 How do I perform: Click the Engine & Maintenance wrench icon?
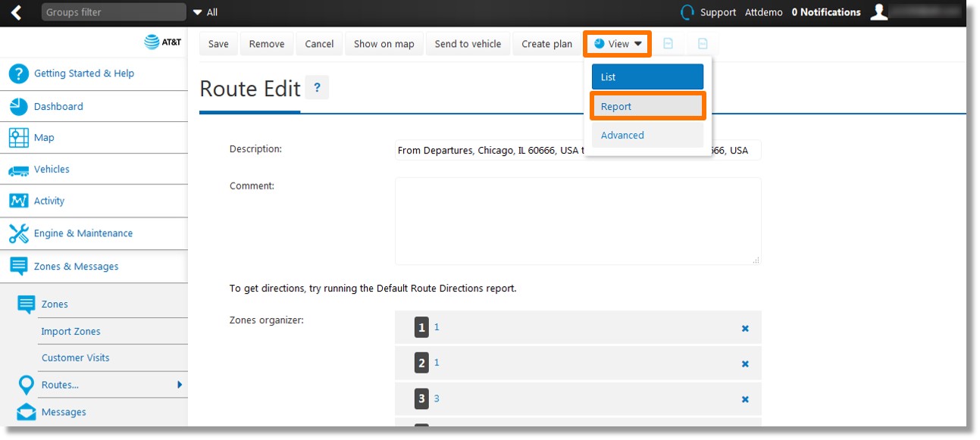pyautogui.click(x=19, y=233)
